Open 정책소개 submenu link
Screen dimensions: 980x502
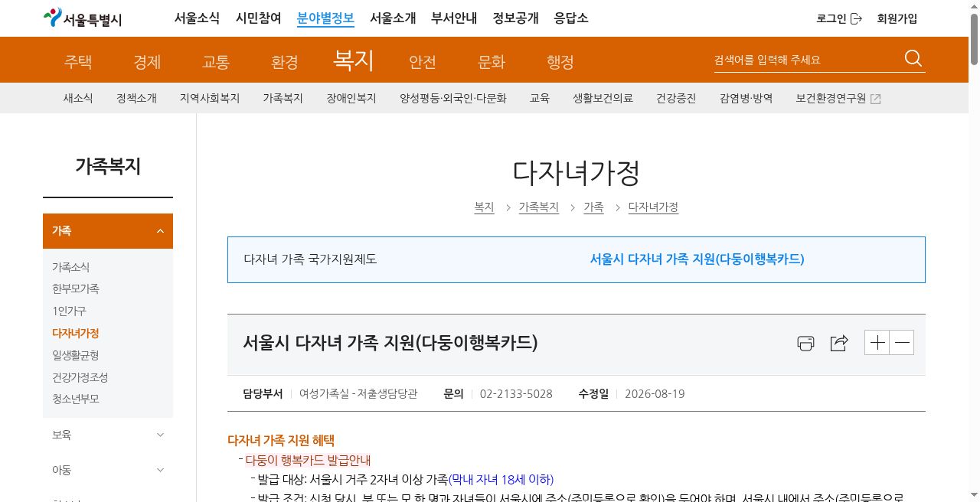(136, 98)
